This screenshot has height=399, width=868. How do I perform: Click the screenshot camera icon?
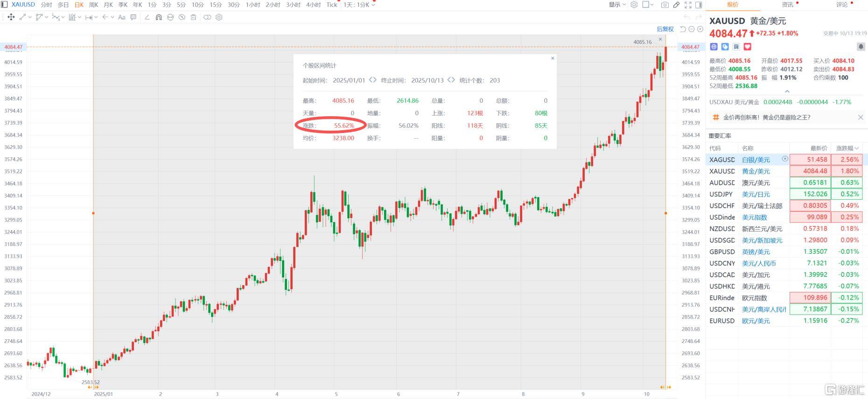pyautogui.click(x=665, y=5)
